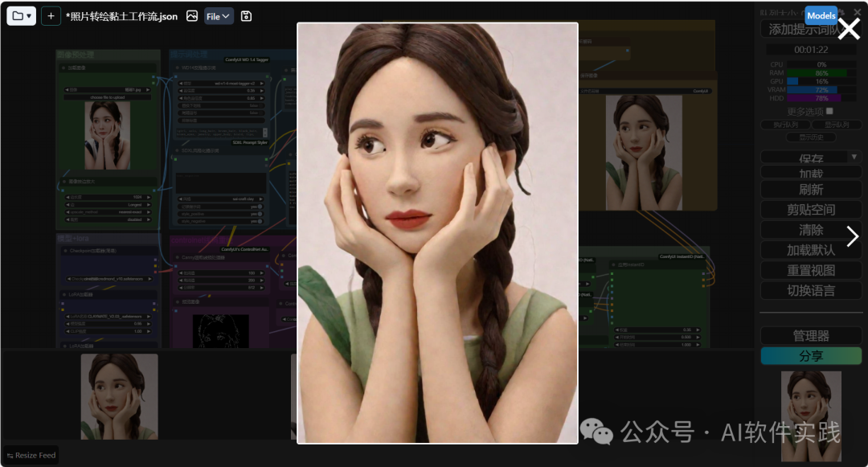Open the crop disabled combo widget
The image size is (868, 467).
click(x=108, y=219)
